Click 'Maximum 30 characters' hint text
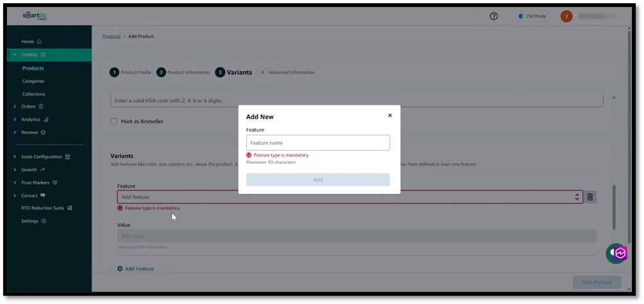The width and height of the screenshot is (644, 304). pyautogui.click(x=270, y=162)
